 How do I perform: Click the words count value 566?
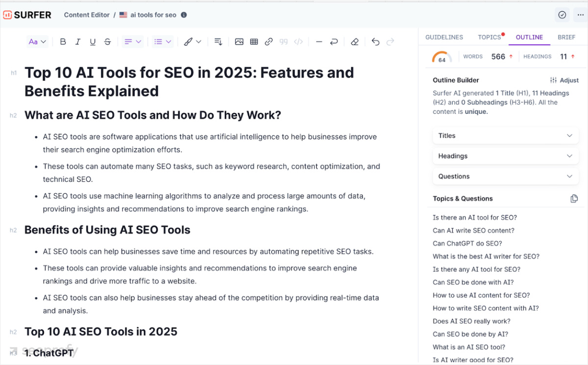coord(498,57)
